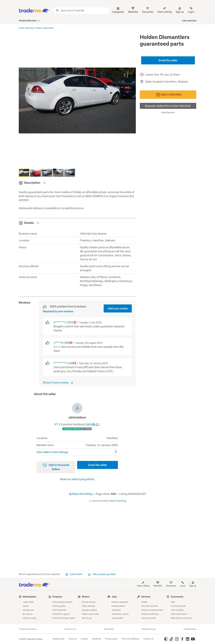Select fourth car thumbnail
Image resolution: width=215 pixels, height=644 pixels.
click(x=58, y=173)
